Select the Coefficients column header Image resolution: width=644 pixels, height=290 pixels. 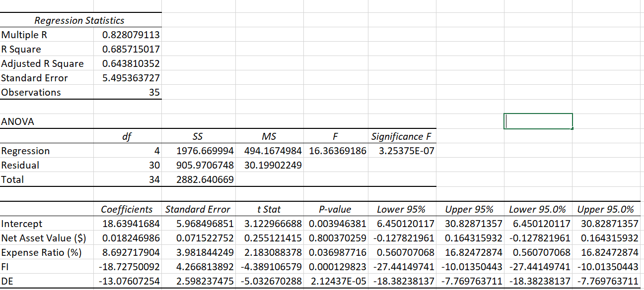pos(126,209)
